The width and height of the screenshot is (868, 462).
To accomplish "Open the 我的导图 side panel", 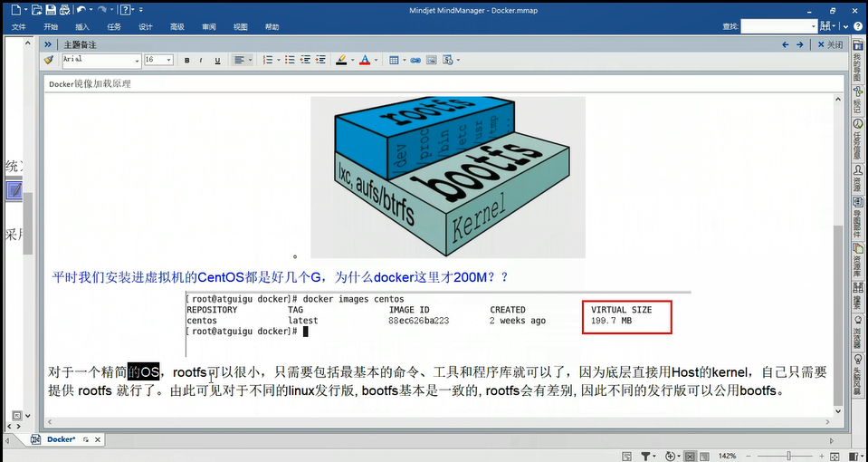I will click(857, 60).
